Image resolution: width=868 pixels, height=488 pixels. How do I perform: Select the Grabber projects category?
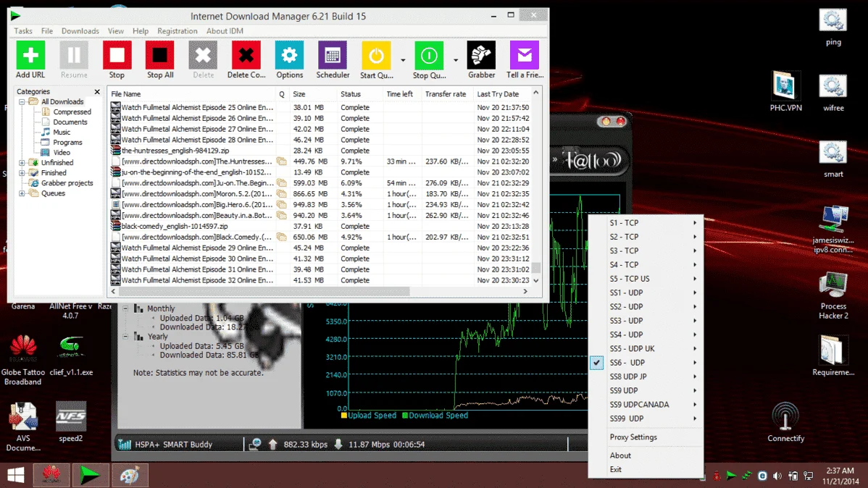click(67, 183)
